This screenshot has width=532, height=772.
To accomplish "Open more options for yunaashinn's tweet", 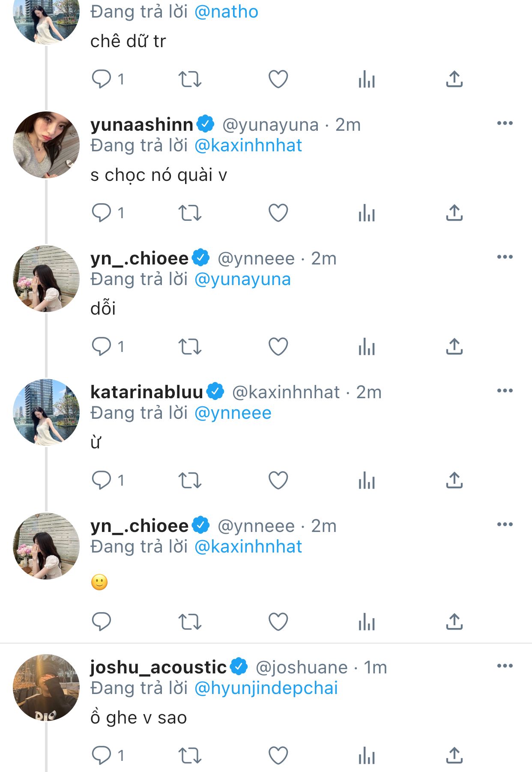I will (x=505, y=123).
